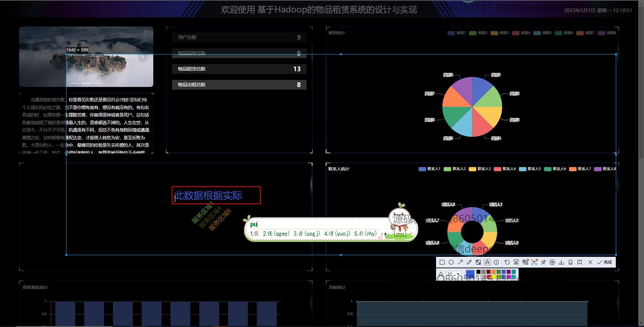644x327 pixels.
Task: Toggle 类别8 legend item
Action: 607,33
